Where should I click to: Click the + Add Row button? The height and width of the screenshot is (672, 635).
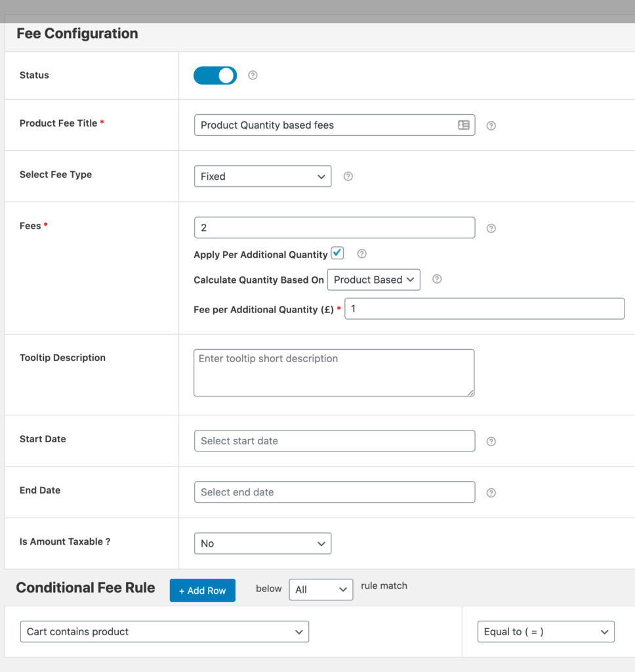[202, 590]
